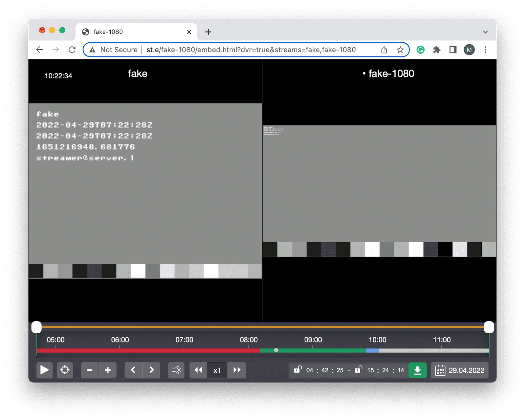Download the selected archive range
525x420 pixels.
point(417,370)
